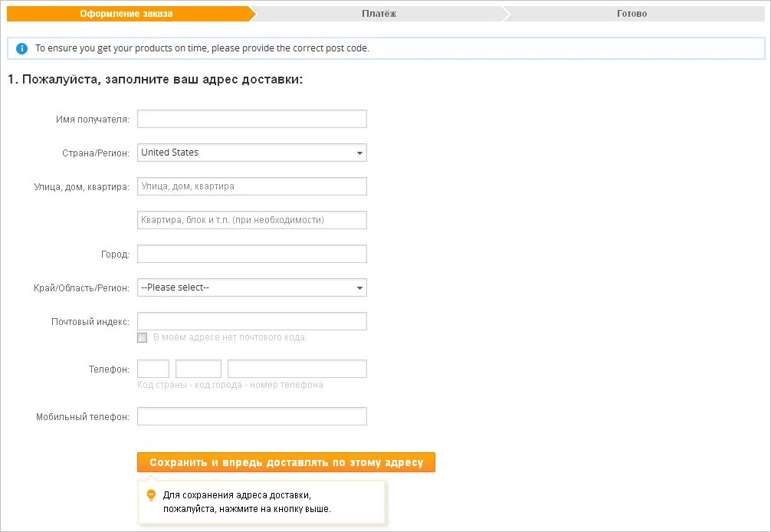Focus the Город input field
This screenshot has width=771, height=532.
[x=251, y=254]
